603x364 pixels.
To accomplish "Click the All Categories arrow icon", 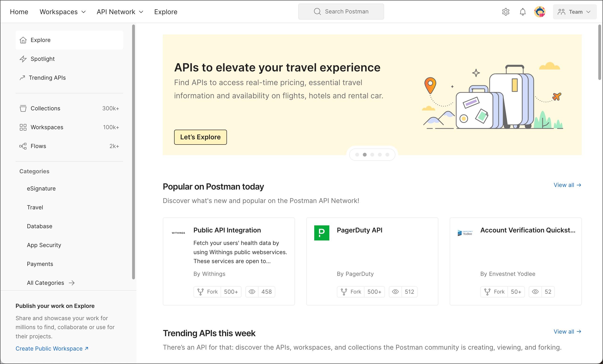I will [x=72, y=283].
